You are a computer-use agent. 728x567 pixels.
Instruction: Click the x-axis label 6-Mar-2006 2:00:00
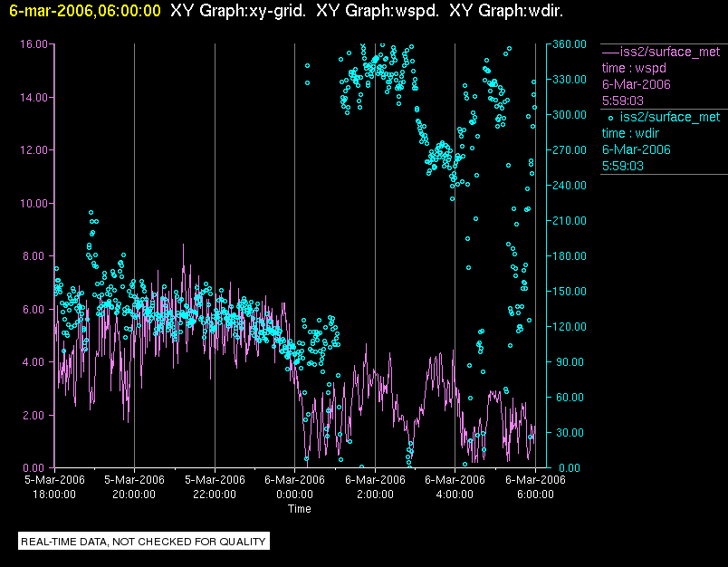click(x=375, y=486)
